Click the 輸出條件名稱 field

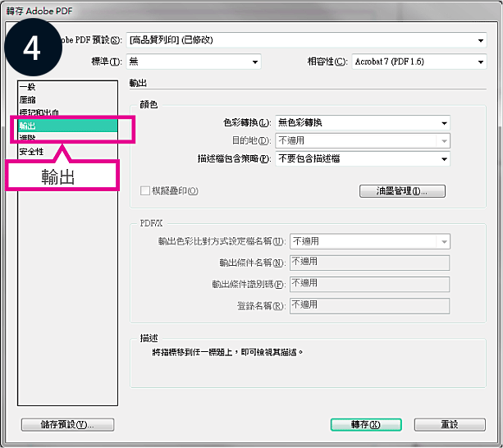369,263
